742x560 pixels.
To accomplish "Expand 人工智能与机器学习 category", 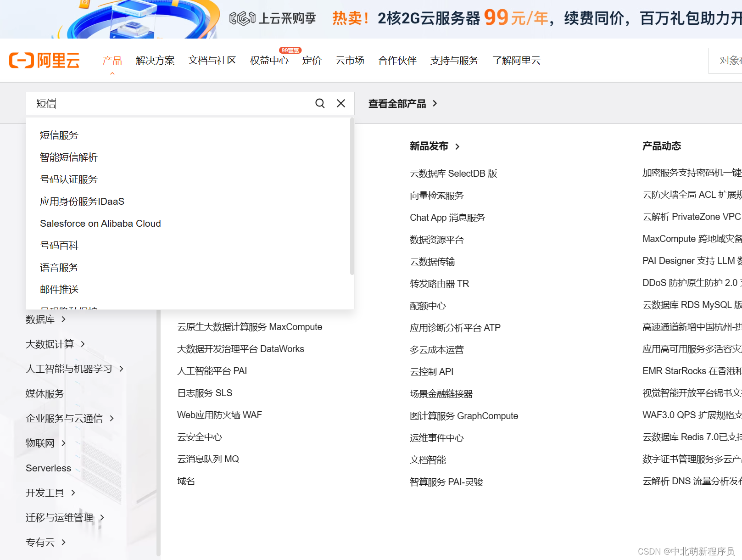I will click(75, 369).
